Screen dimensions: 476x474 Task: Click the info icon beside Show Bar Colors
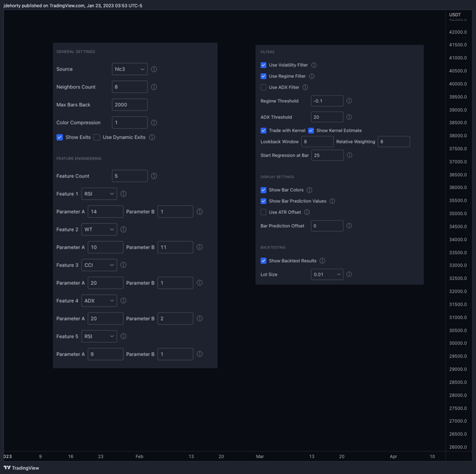pos(309,190)
